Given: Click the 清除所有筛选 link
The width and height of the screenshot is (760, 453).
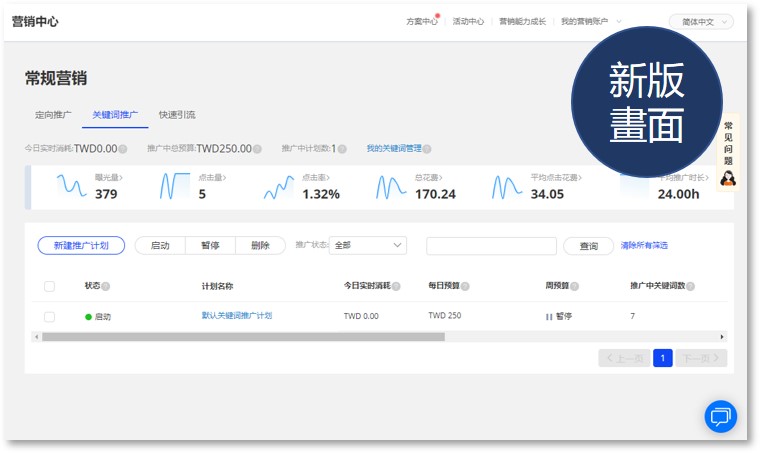Looking at the screenshot, I should click(644, 245).
